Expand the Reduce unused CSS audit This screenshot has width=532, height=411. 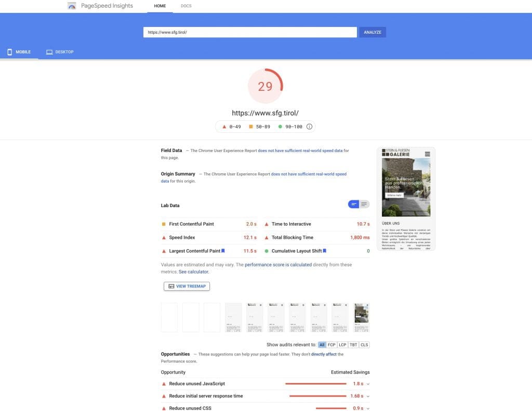coord(368,408)
